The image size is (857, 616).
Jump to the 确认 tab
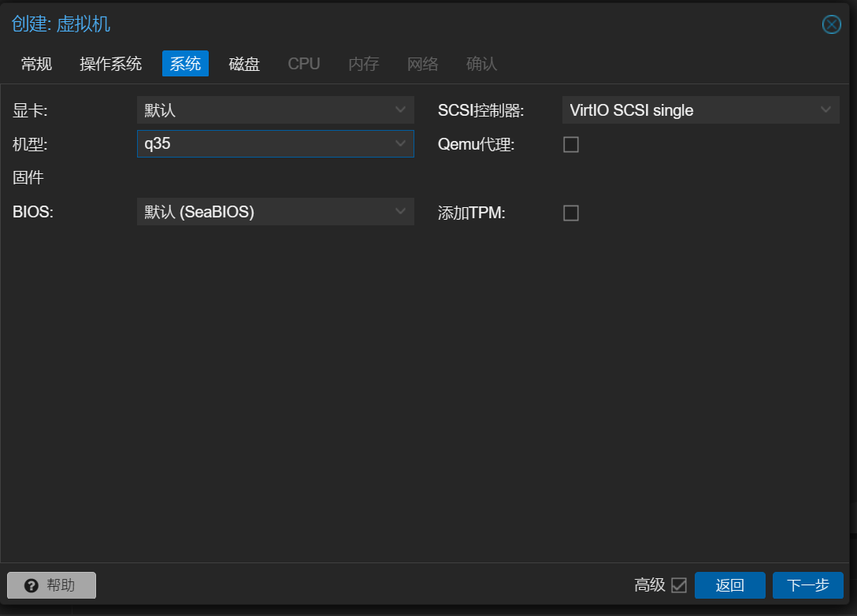coord(481,64)
